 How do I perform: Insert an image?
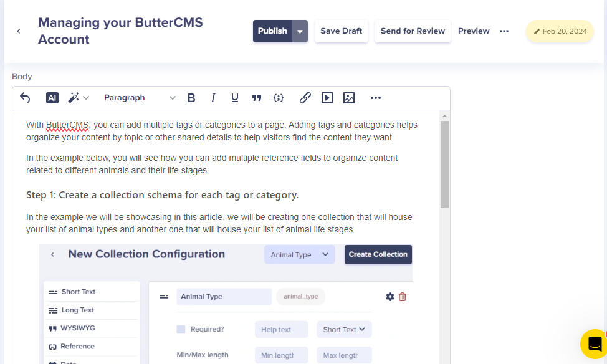[x=349, y=98]
